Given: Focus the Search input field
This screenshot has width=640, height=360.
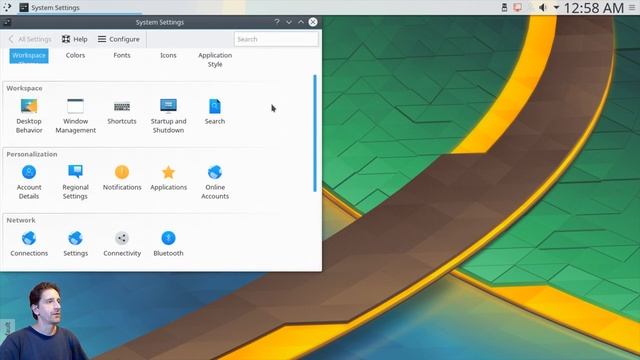Looking at the screenshot, I should [x=276, y=39].
